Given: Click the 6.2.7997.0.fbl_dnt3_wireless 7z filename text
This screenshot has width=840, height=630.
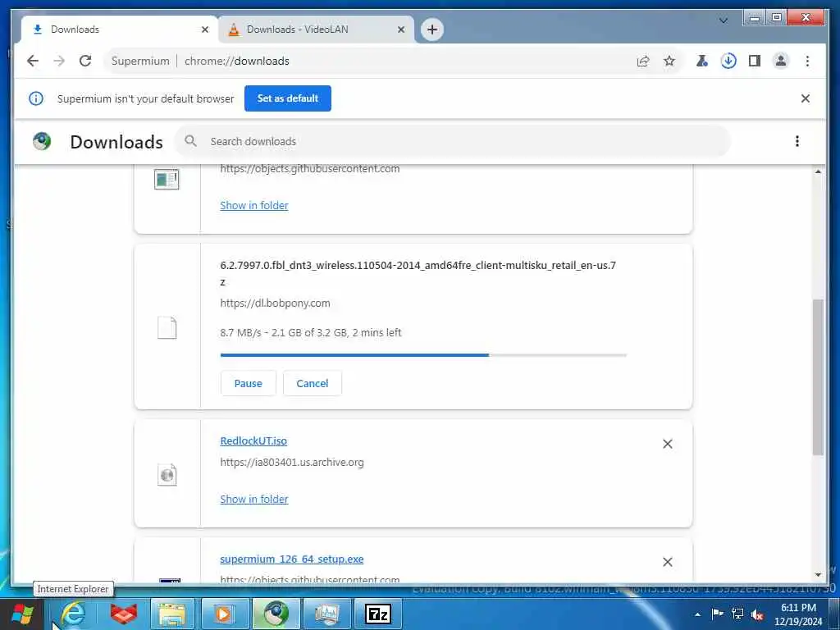Looking at the screenshot, I should point(418,273).
